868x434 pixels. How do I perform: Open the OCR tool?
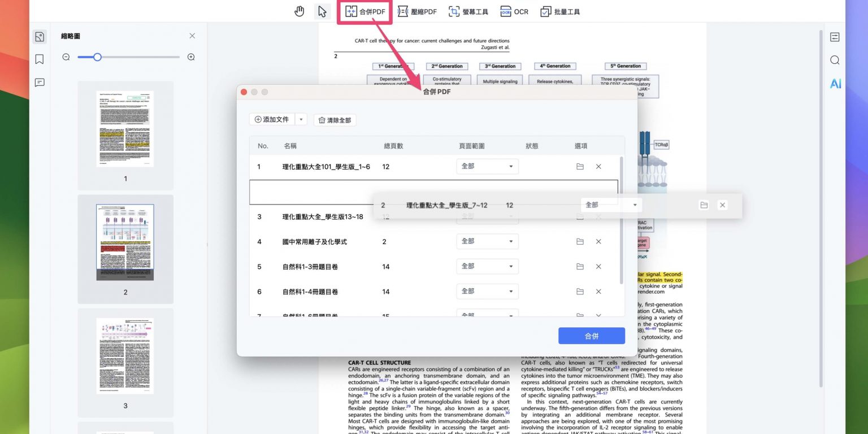[x=514, y=12]
